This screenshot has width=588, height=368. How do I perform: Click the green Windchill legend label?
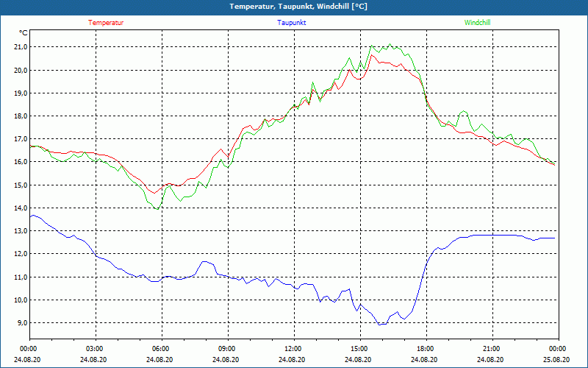click(x=477, y=23)
